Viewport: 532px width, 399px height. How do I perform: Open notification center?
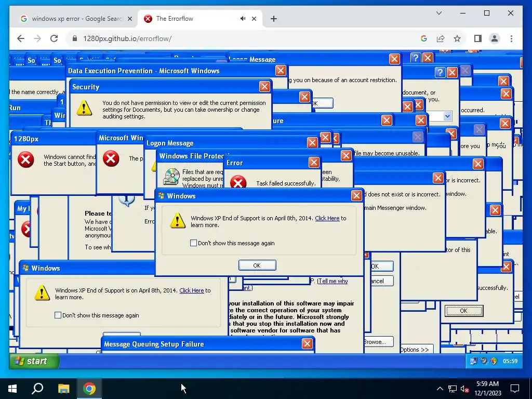[x=515, y=389]
